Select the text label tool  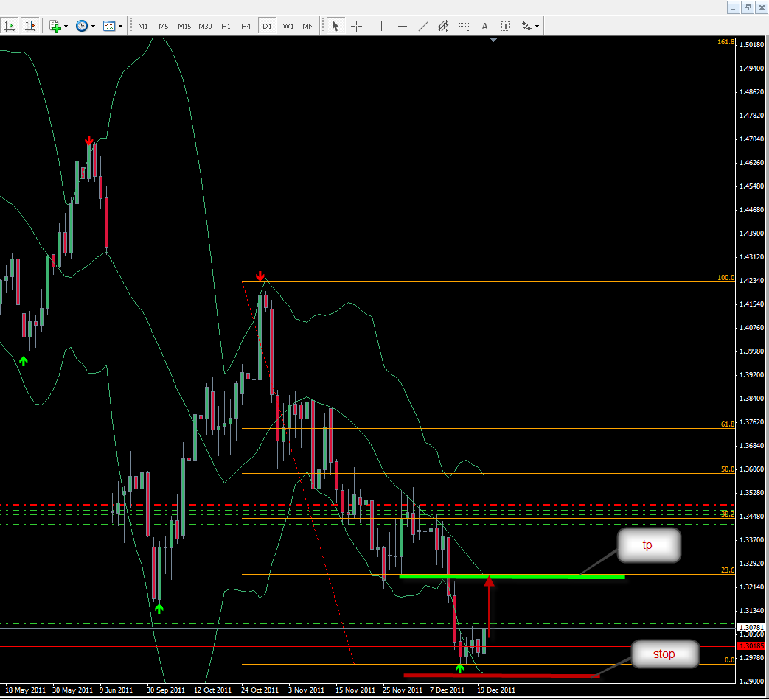tap(505, 26)
